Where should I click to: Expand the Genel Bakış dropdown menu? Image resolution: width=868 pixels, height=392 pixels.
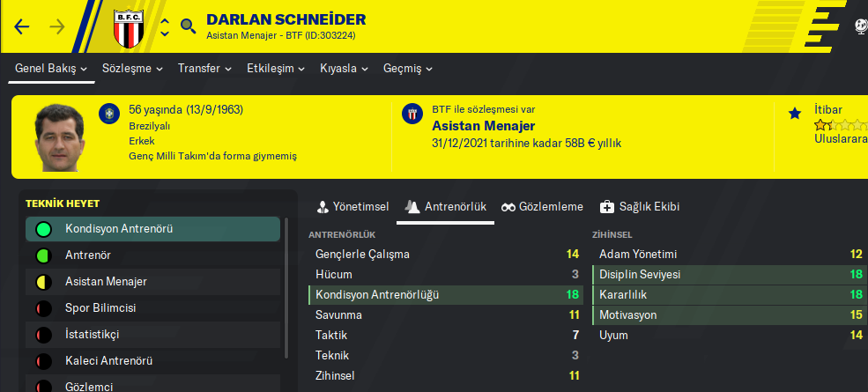[51, 68]
